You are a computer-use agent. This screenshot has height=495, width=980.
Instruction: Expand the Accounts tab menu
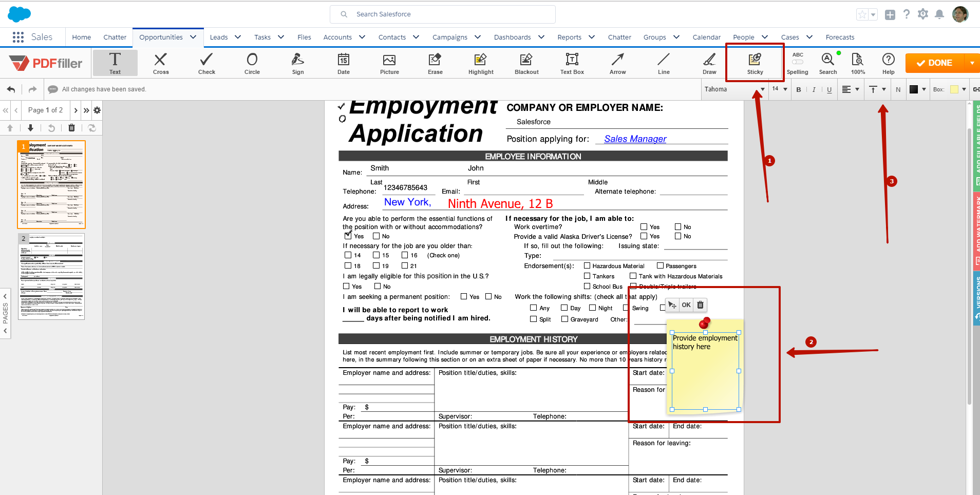362,37
